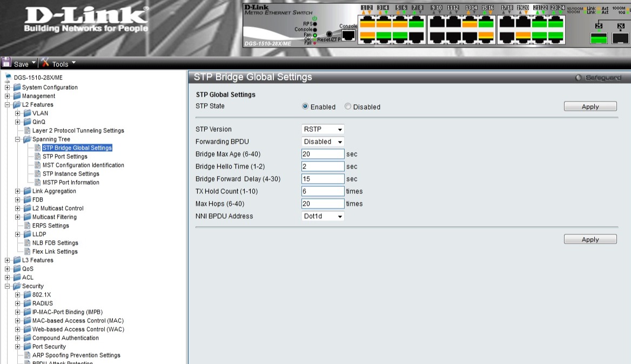This screenshot has height=364, width=631.
Task: Click the Bridge Max Age input field
Action: (323, 154)
